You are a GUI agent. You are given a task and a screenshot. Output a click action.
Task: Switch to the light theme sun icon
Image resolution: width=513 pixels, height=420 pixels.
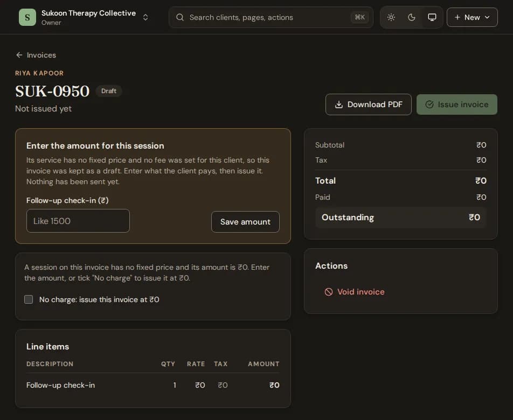[391, 17]
